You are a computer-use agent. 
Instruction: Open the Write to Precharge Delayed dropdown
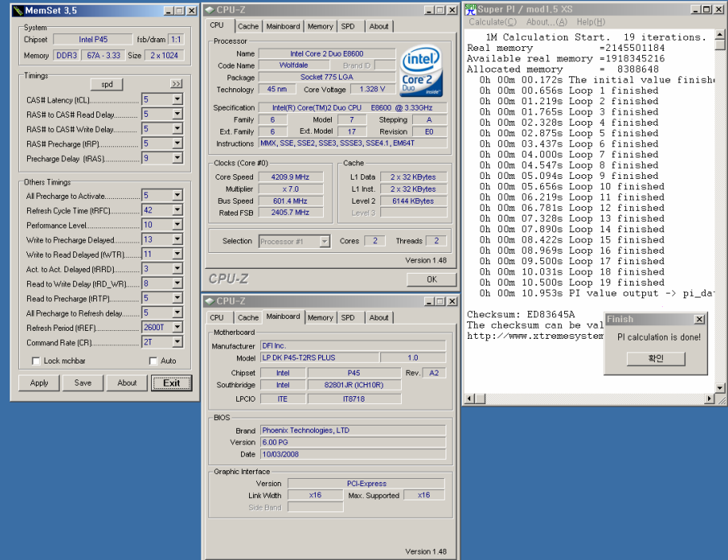tap(177, 239)
